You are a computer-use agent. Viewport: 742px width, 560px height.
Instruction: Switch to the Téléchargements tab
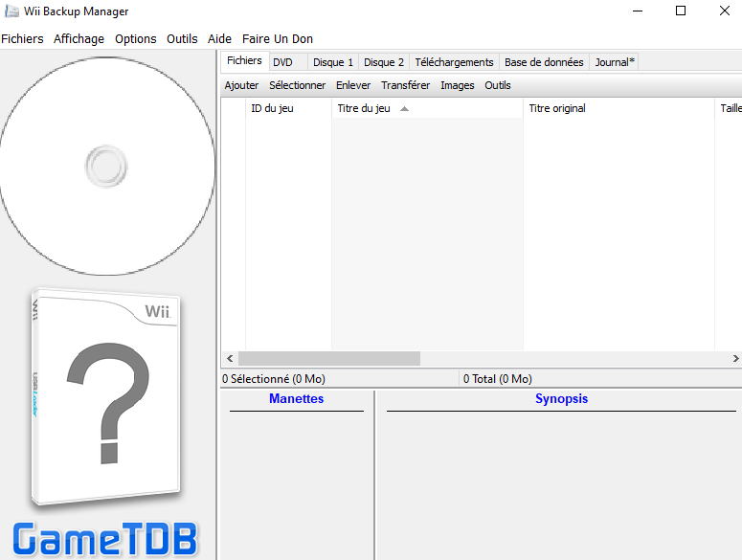[x=454, y=62]
